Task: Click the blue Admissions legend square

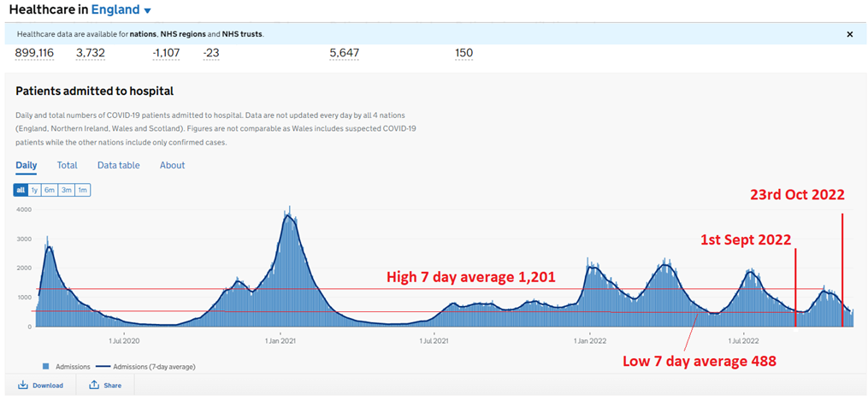Action: click(46, 367)
